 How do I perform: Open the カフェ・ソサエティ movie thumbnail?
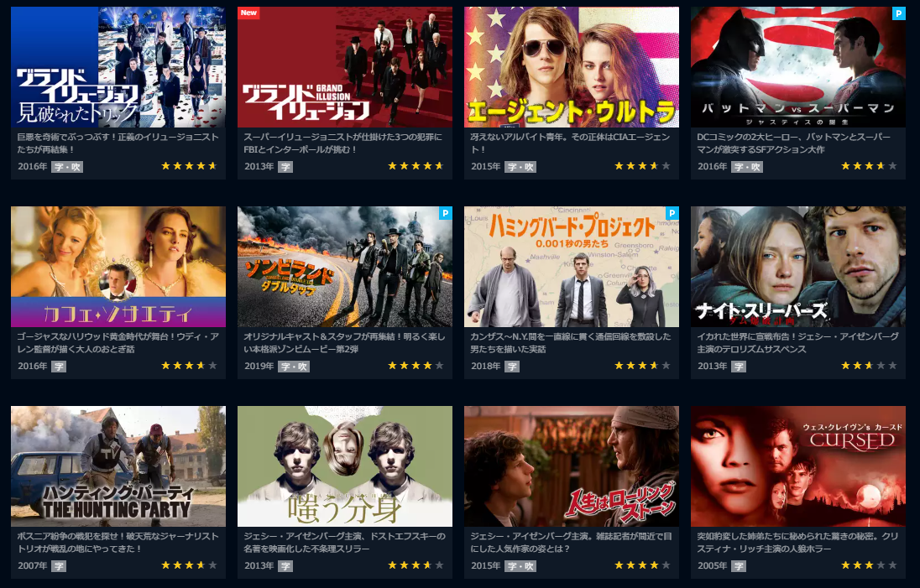click(x=118, y=266)
